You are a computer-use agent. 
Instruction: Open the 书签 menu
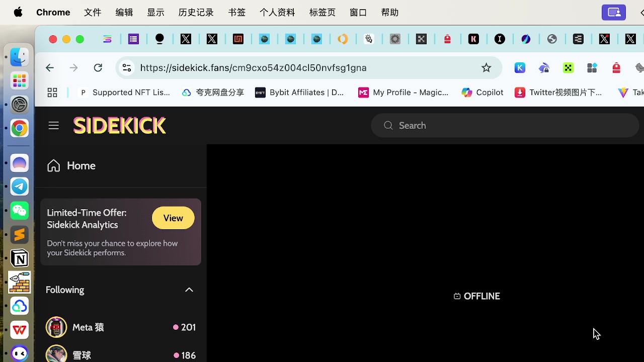tap(237, 12)
